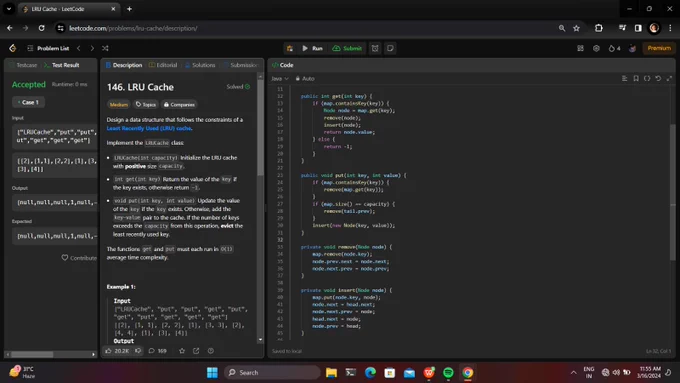Screen dimensions: 680x383
Task: Select Case 1 test case
Action: point(29,102)
